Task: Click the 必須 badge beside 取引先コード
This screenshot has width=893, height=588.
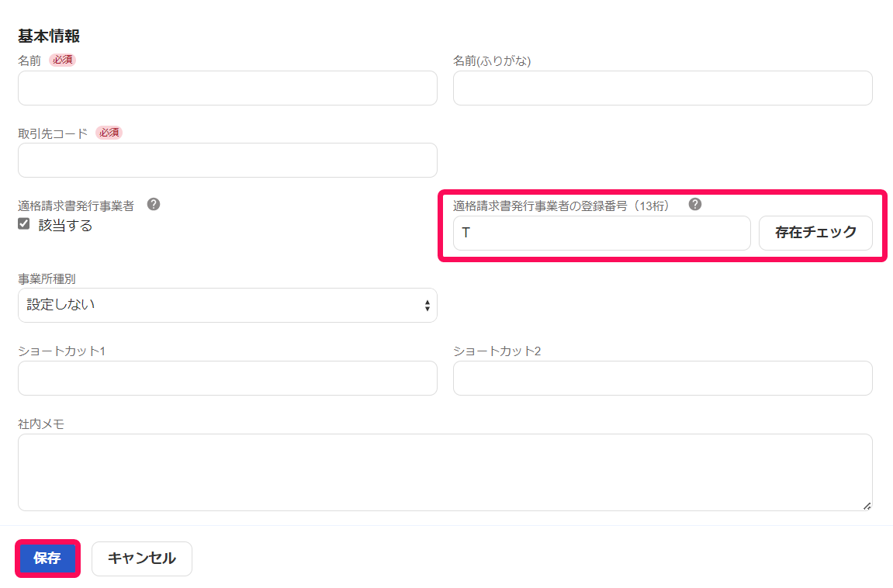Action: click(109, 133)
